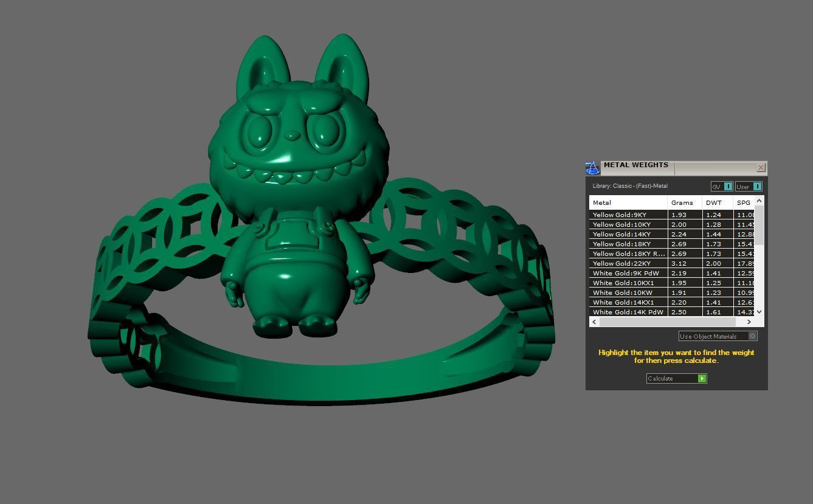Click the 1.61 DWT value
The height and width of the screenshot is (504, 813).
pyautogui.click(x=713, y=312)
